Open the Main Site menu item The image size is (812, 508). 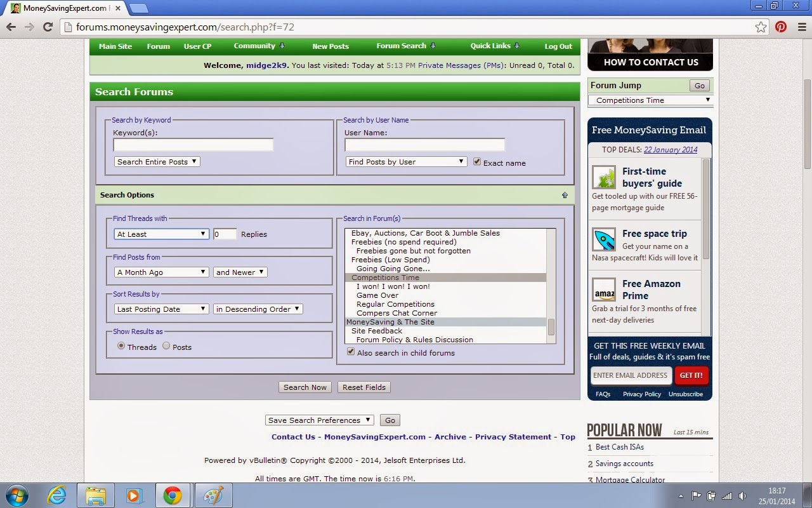coord(115,46)
